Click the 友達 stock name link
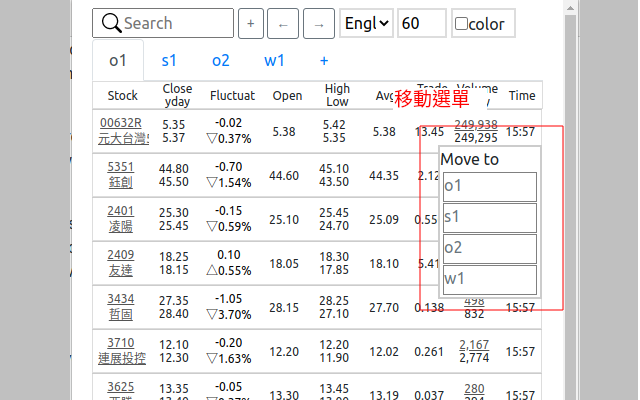 point(121,271)
